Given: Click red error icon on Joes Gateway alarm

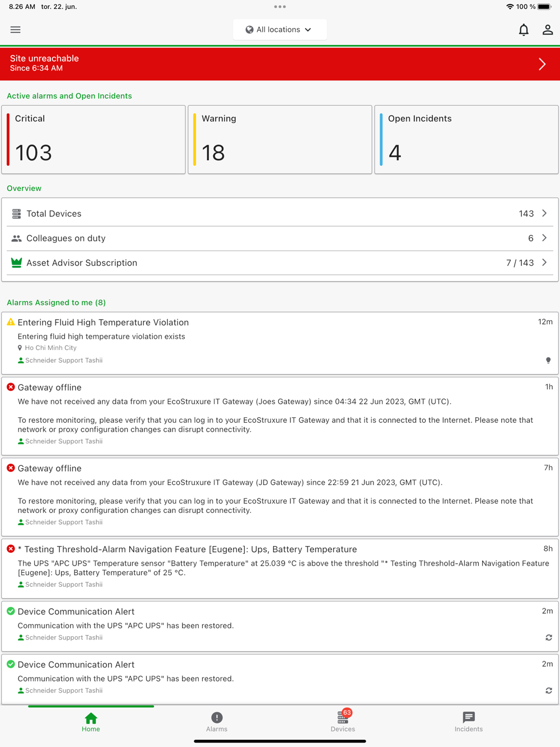Looking at the screenshot, I should click(11, 387).
